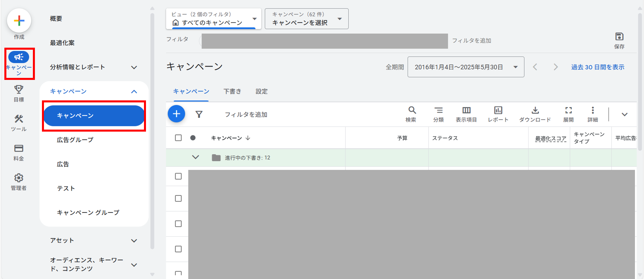Check the select-all header checkbox
Image resolution: width=644 pixels, height=279 pixels.
pyautogui.click(x=178, y=138)
